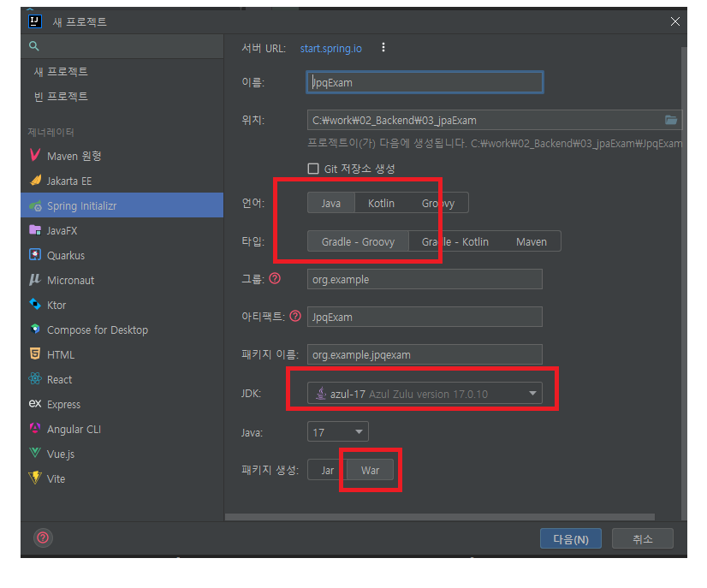Select Java as the language

pos(331,203)
